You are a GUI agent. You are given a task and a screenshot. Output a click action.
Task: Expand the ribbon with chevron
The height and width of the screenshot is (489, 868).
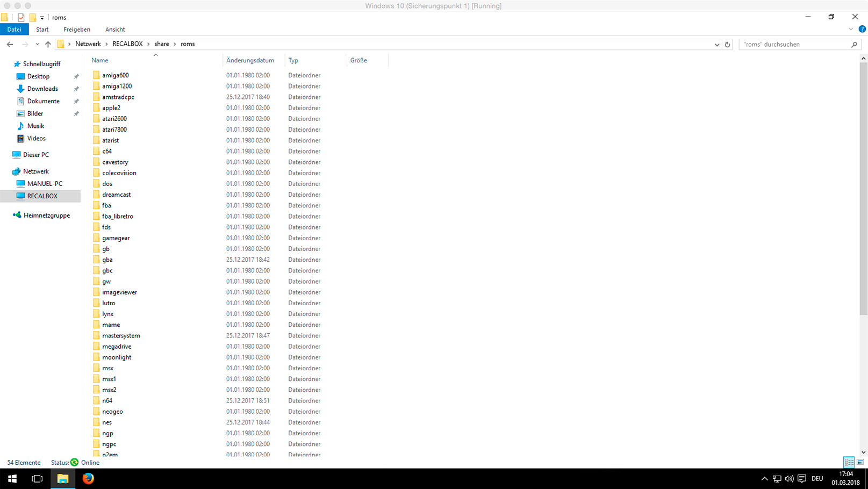click(851, 29)
